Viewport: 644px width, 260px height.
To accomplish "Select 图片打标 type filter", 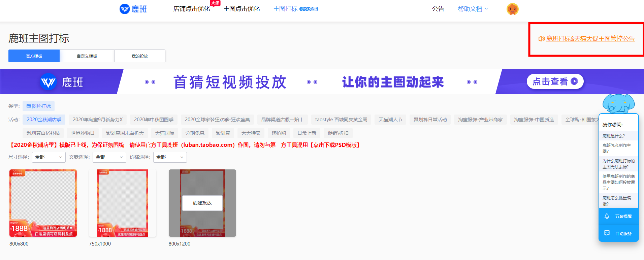I will [38, 106].
